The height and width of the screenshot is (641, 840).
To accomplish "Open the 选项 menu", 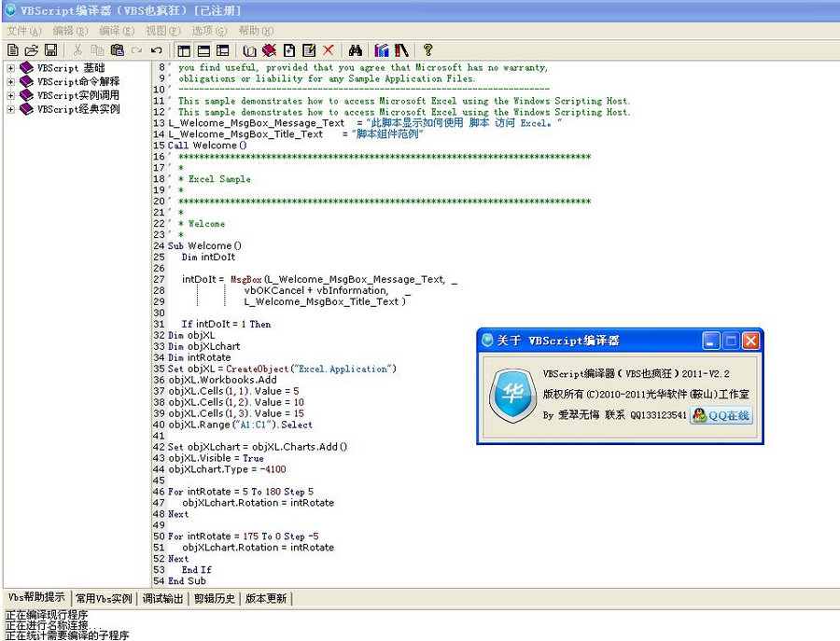I will 209,31.
